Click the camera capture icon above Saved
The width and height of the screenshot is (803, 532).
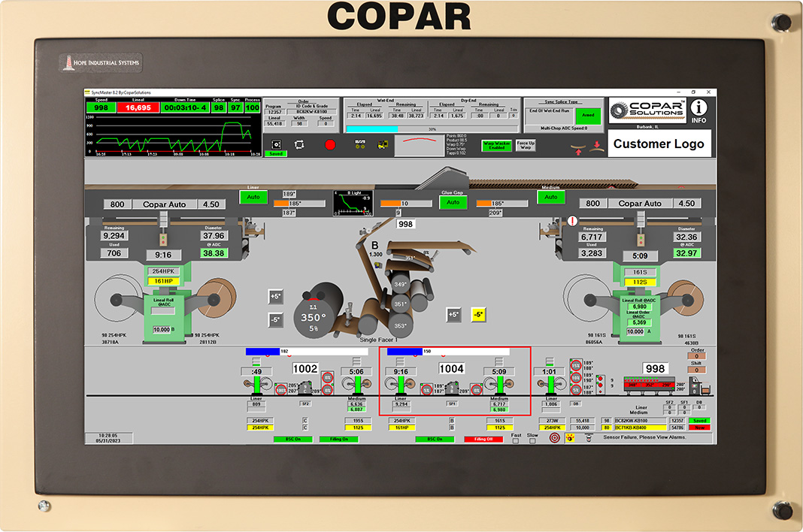(276, 144)
